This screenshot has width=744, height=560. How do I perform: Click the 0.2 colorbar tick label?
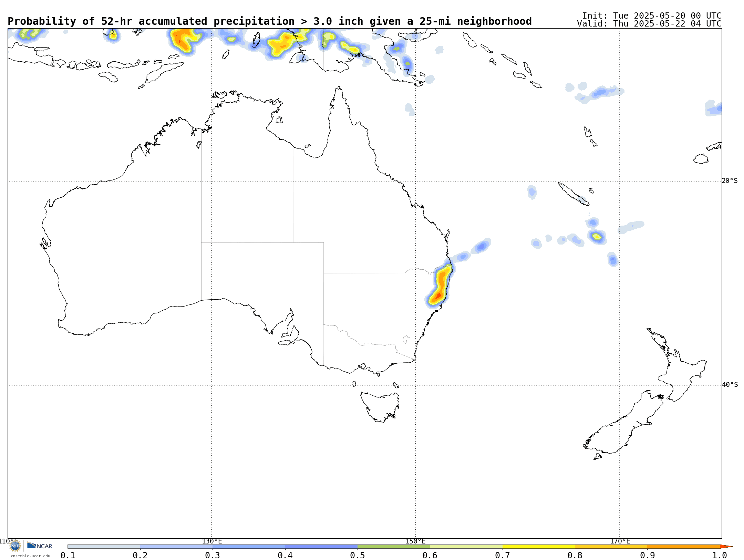coord(140,555)
